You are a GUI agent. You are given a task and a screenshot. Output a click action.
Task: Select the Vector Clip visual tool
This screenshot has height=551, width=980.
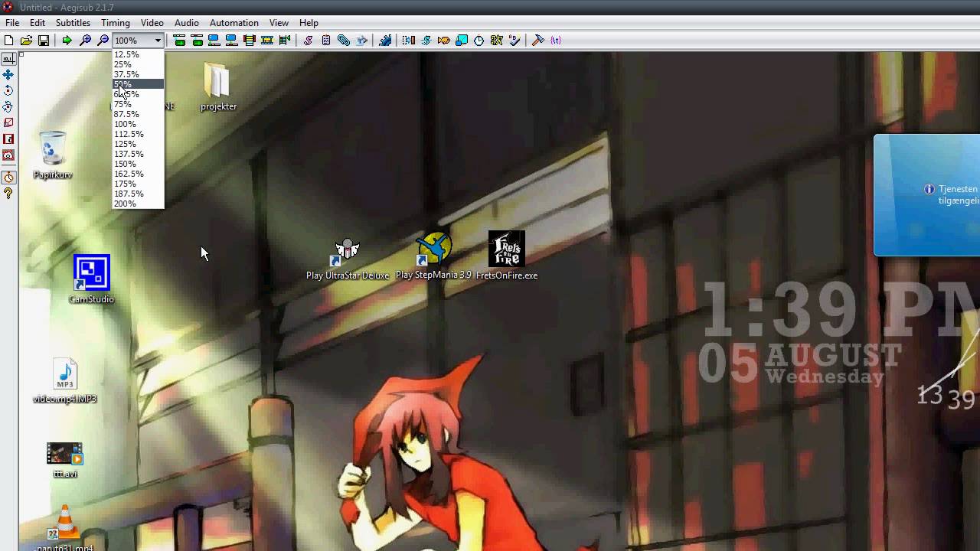click(x=8, y=155)
